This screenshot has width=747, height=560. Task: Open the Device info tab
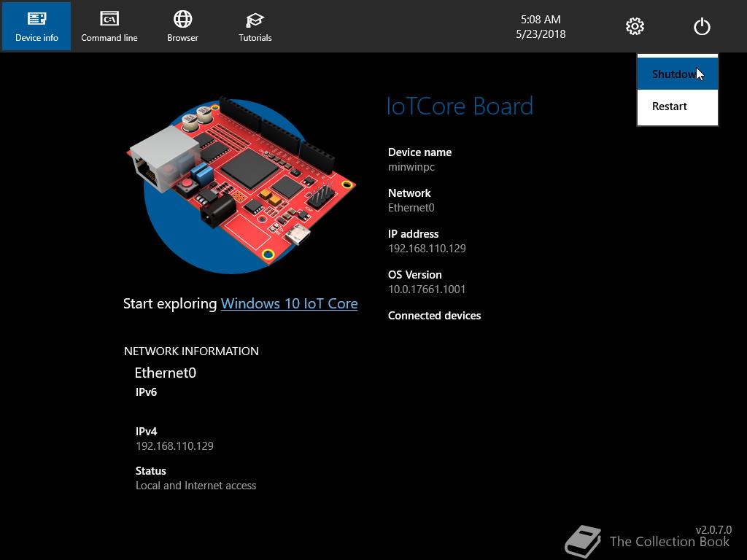[x=36, y=26]
